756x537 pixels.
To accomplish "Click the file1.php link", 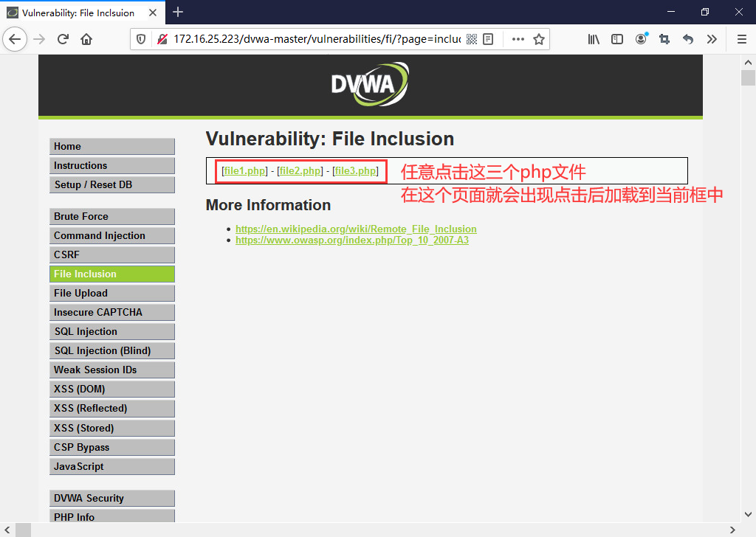I will [244, 171].
